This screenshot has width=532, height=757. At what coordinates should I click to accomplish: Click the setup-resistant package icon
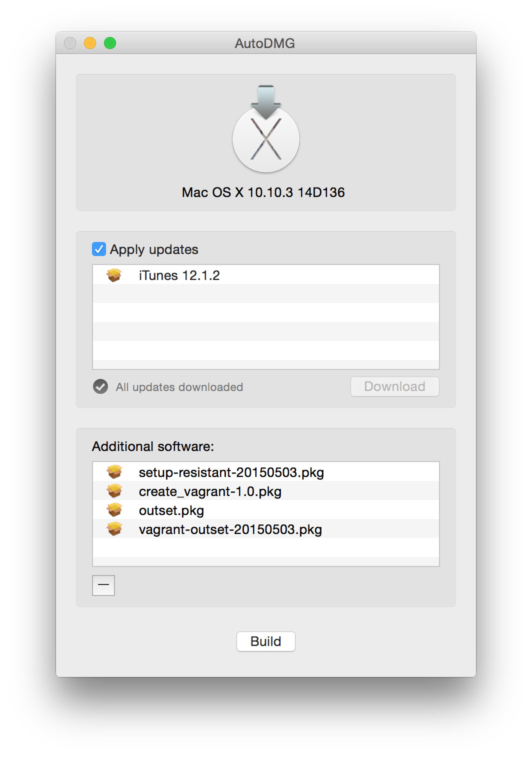point(114,472)
